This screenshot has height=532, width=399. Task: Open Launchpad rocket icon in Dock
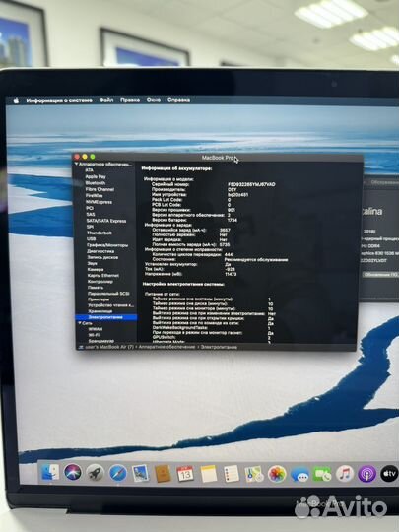(95, 473)
